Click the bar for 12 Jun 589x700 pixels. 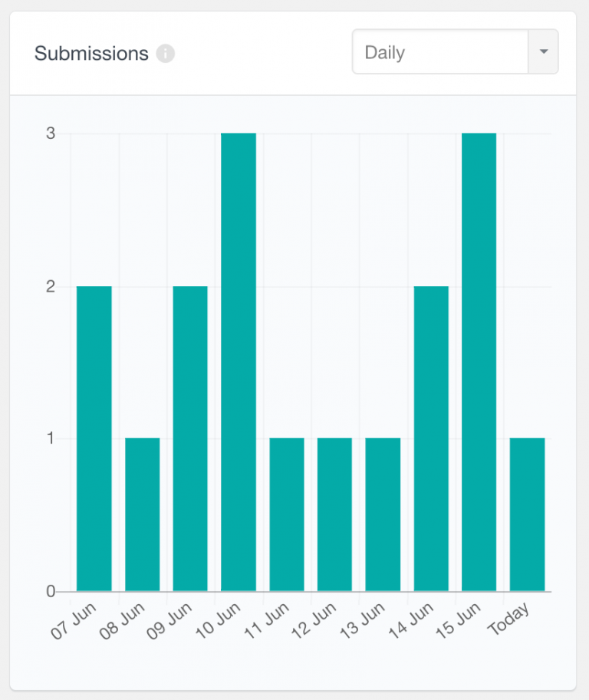(x=334, y=514)
